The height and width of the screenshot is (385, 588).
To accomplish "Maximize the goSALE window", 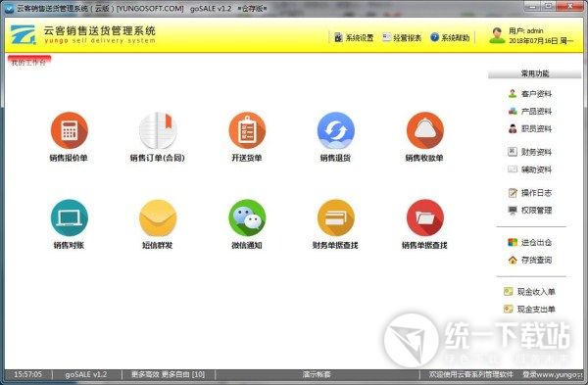I will [548, 7].
